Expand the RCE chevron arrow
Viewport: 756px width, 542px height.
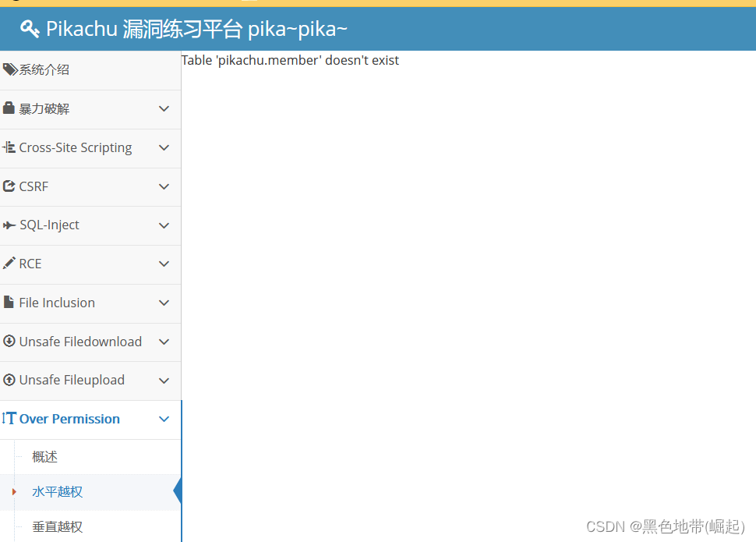(164, 264)
